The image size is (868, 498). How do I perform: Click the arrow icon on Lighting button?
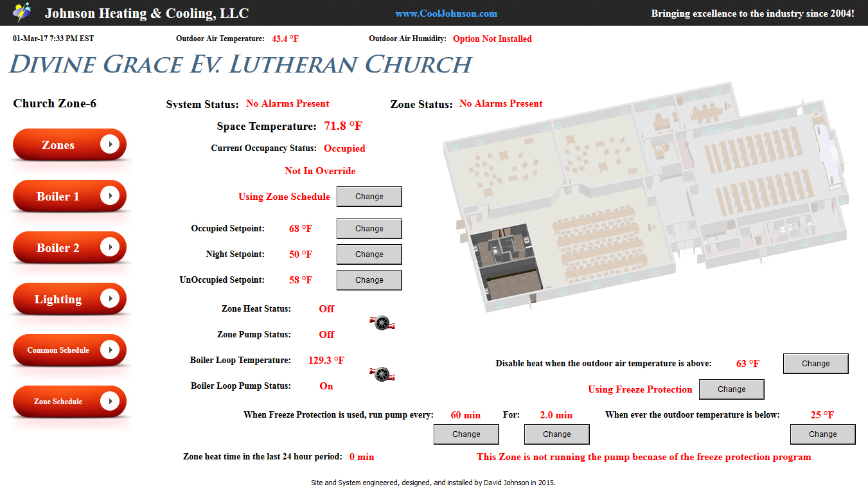[x=110, y=299]
